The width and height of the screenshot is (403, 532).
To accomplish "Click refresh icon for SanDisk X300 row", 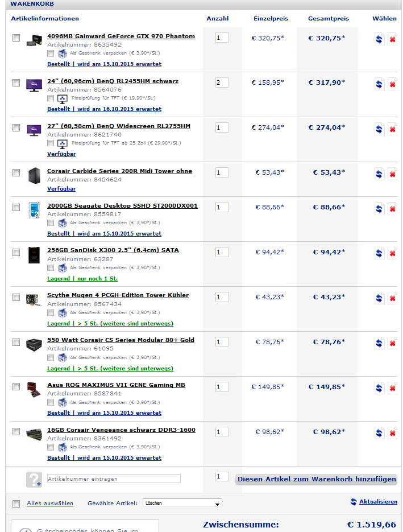I will coord(380,254).
